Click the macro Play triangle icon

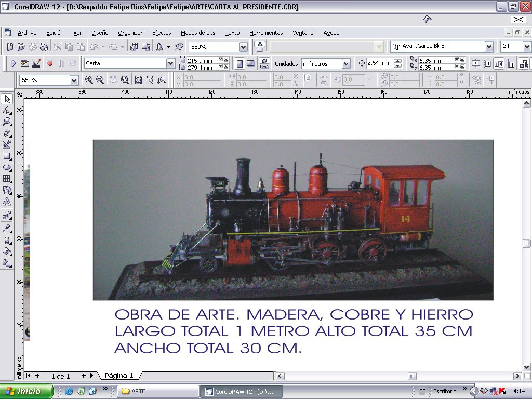[x=14, y=63]
